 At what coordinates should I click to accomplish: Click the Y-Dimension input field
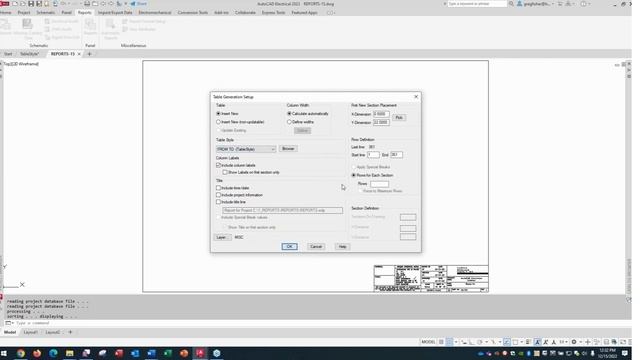point(381,122)
